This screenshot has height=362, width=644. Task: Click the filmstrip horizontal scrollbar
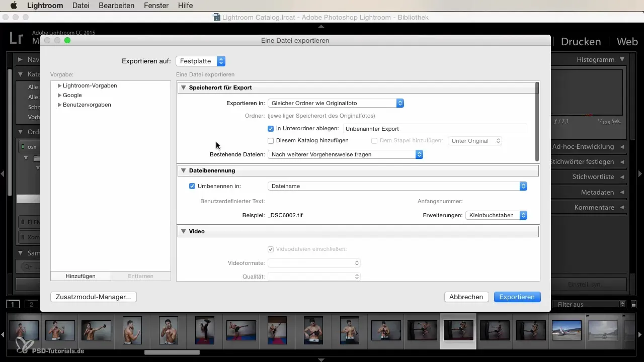pyautogui.click(x=172, y=352)
